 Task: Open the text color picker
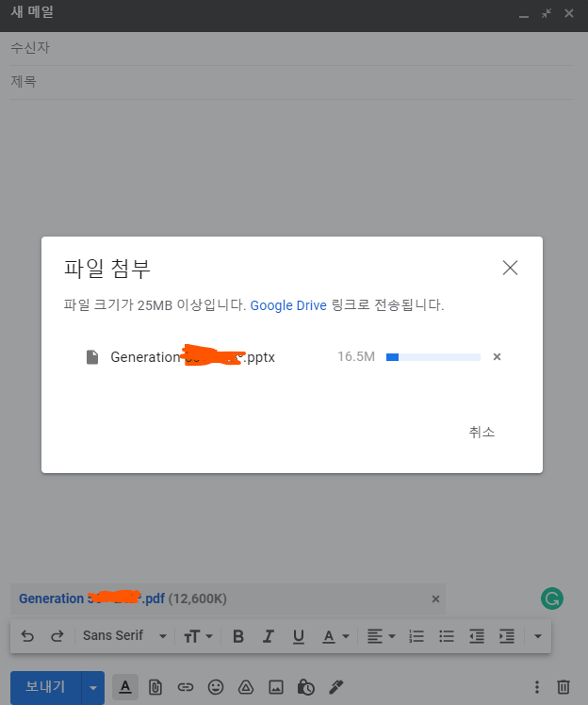click(x=335, y=636)
